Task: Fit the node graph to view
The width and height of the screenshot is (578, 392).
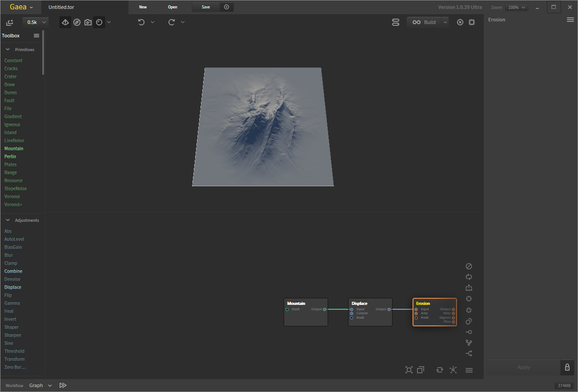Action: click(x=409, y=370)
